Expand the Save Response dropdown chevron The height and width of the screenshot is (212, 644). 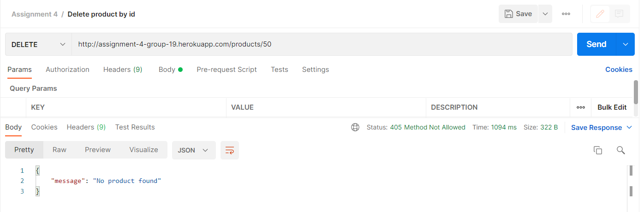click(629, 128)
